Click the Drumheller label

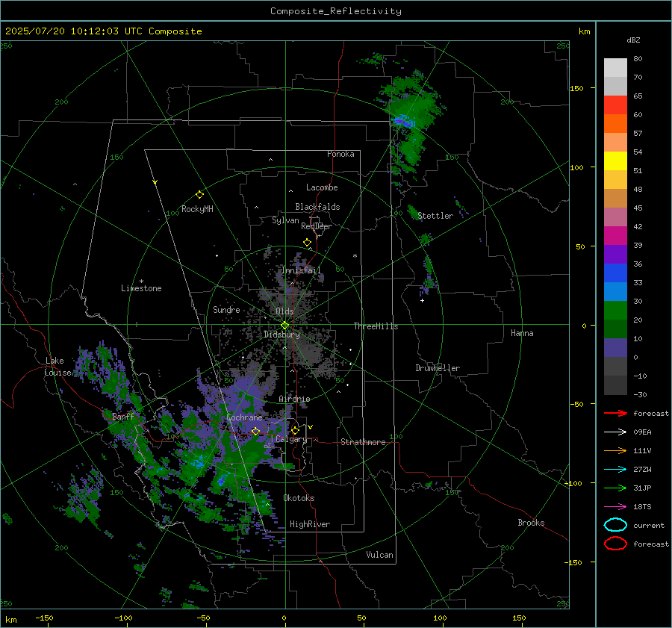(x=438, y=368)
